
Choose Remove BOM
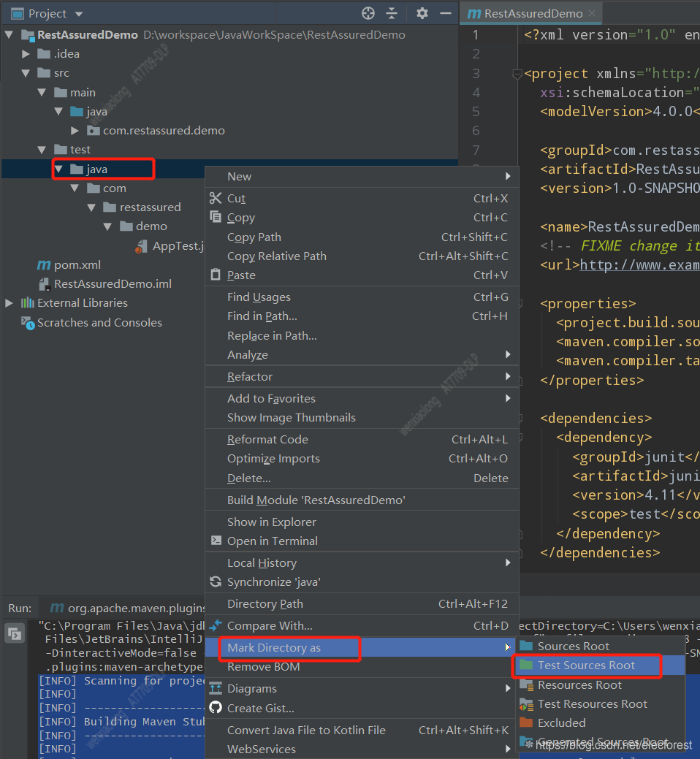362,667
